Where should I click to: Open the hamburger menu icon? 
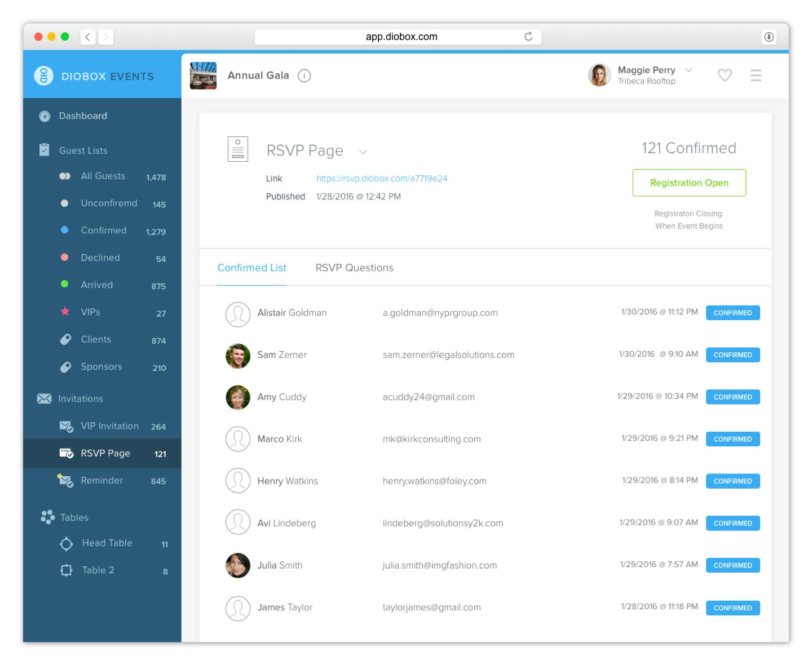click(756, 76)
